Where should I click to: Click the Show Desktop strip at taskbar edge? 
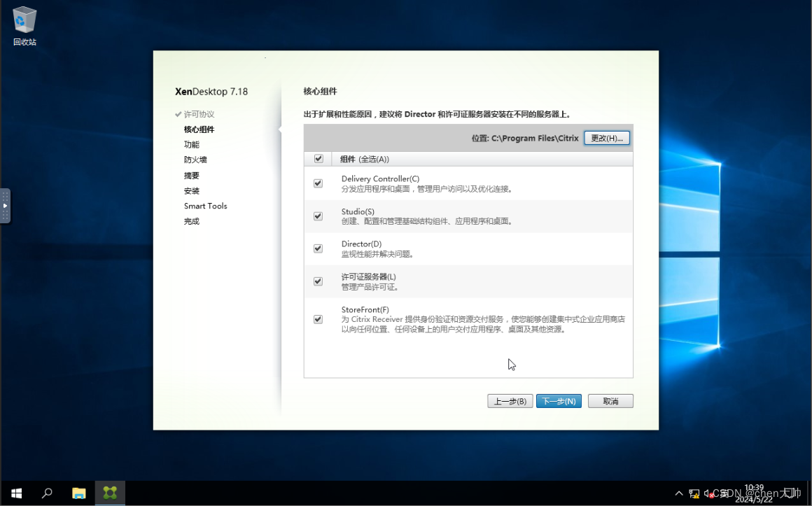[809, 493]
